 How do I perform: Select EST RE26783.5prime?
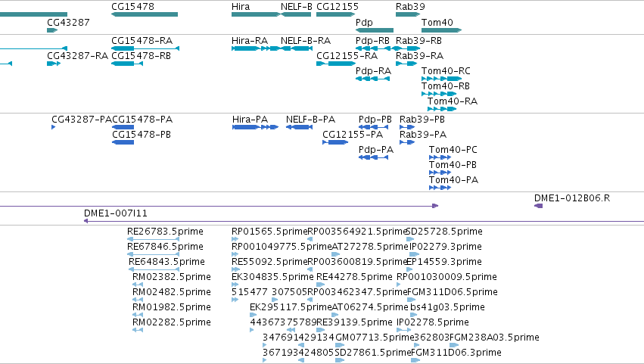click(x=153, y=240)
